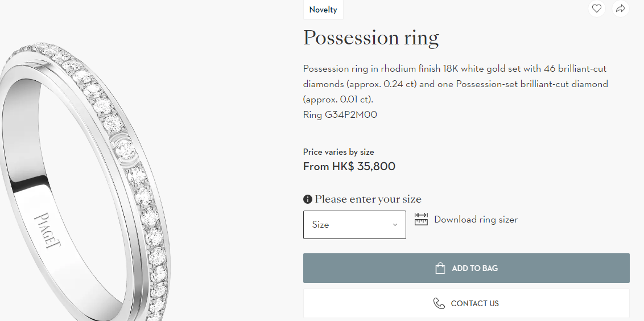Click the Please enter your size label

click(368, 199)
